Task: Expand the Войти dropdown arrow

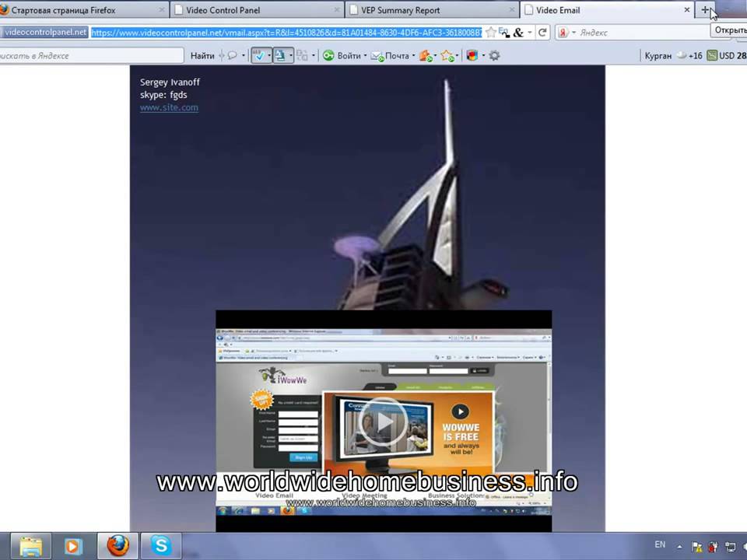Action: click(366, 56)
